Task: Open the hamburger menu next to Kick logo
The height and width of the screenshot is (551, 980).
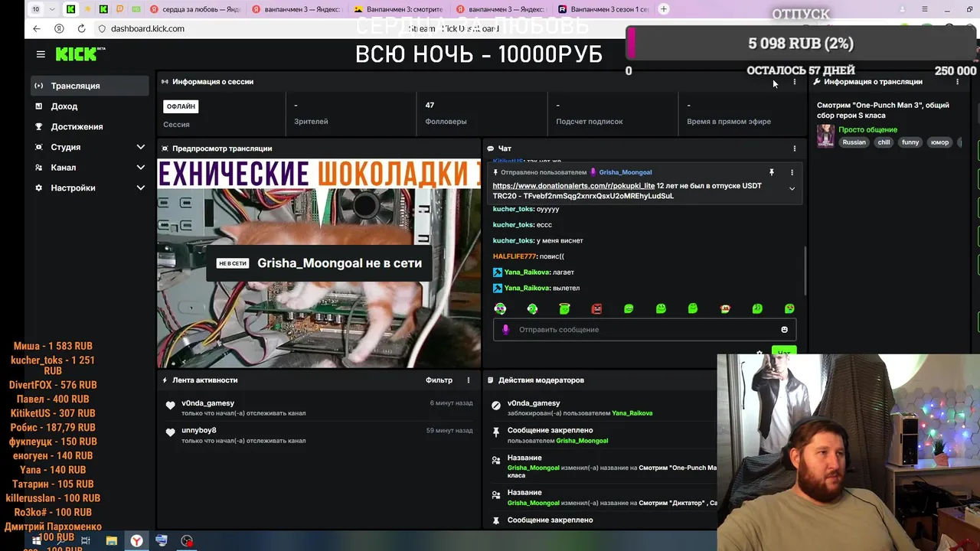Action: pyautogui.click(x=41, y=54)
